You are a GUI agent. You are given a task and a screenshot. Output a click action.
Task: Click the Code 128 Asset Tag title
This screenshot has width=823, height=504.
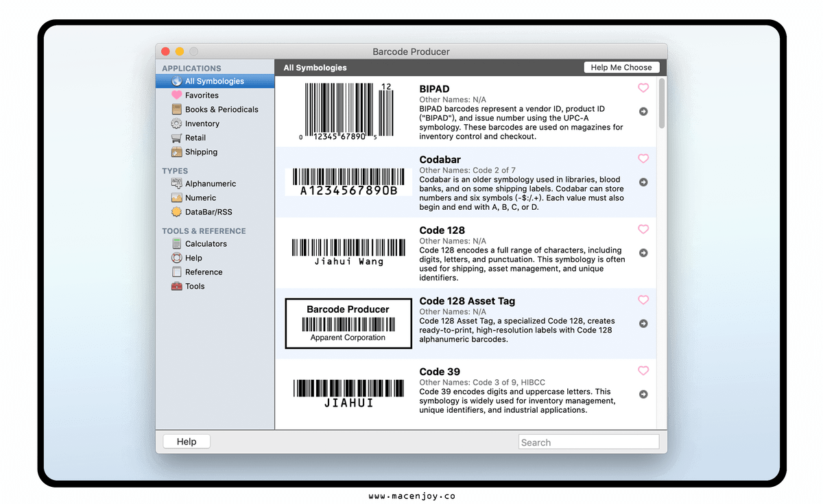pos(467,301)
